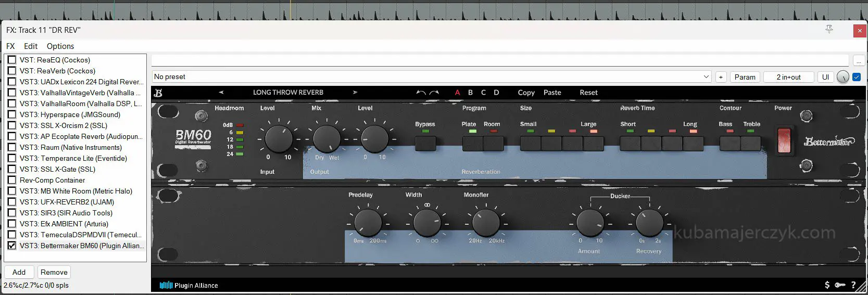Uncheck the Bettermaker BM60 plugin checkbox
The width and height of the screenshot is (868, 295).
(12, 246)
